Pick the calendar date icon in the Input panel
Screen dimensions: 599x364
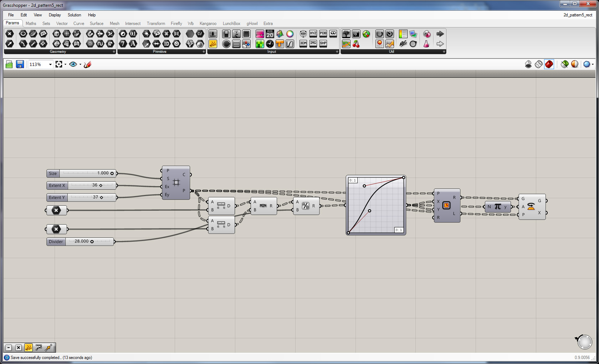tap(270, 34)
